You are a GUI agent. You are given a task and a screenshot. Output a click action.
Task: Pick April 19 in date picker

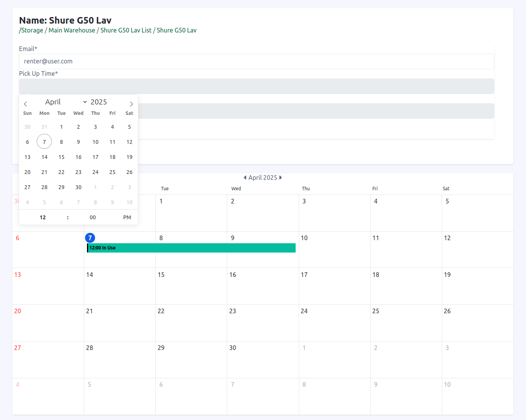[129, 157]
